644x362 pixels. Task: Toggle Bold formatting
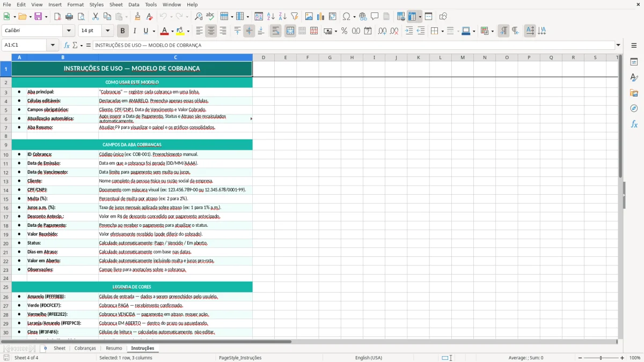click(122, 31)
